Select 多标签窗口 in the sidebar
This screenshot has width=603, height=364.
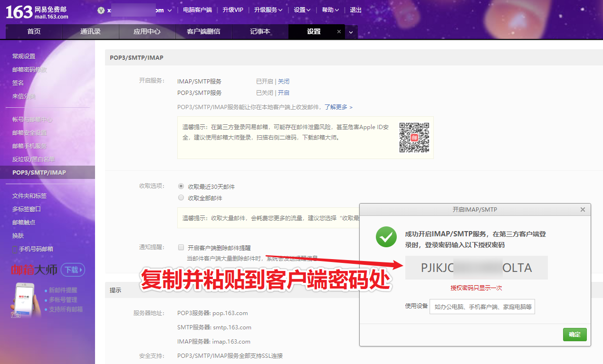[27, 209]
